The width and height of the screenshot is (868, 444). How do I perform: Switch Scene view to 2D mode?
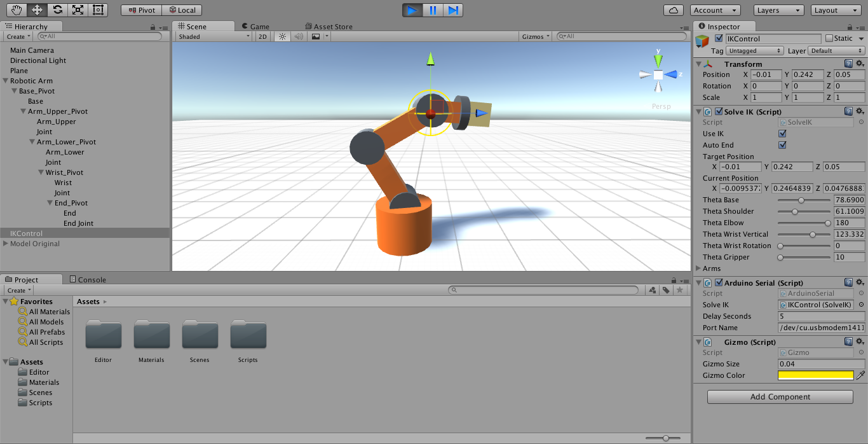[x=262, y=36]
